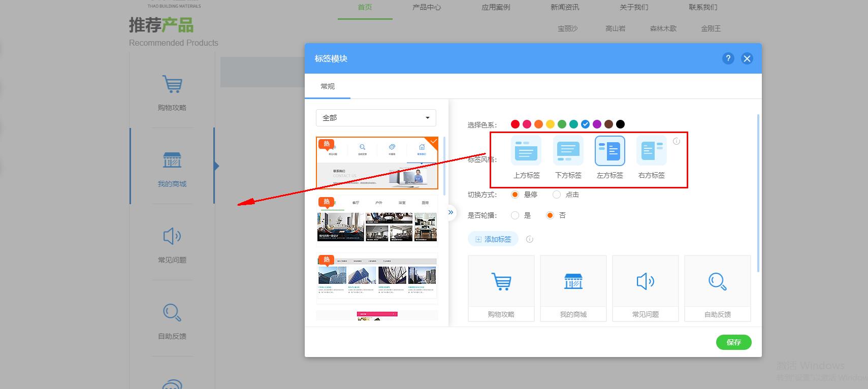Open the 常见问题 tag card in dialog

(x=646, y=288)
